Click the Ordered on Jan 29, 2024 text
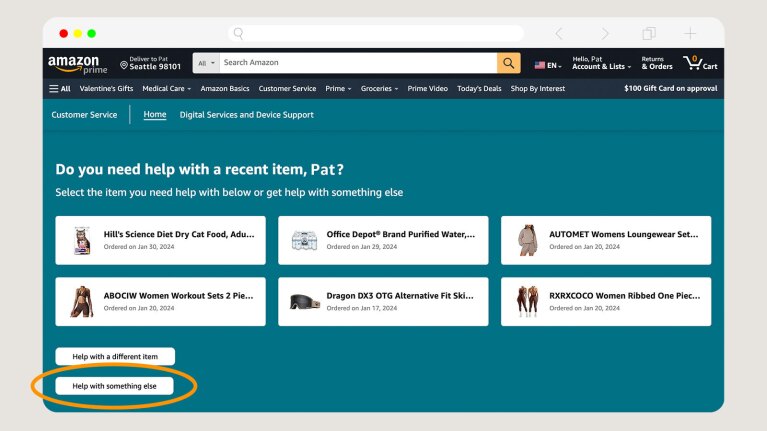Viewport: 767px width, 431px height. (x=362, y=247)
